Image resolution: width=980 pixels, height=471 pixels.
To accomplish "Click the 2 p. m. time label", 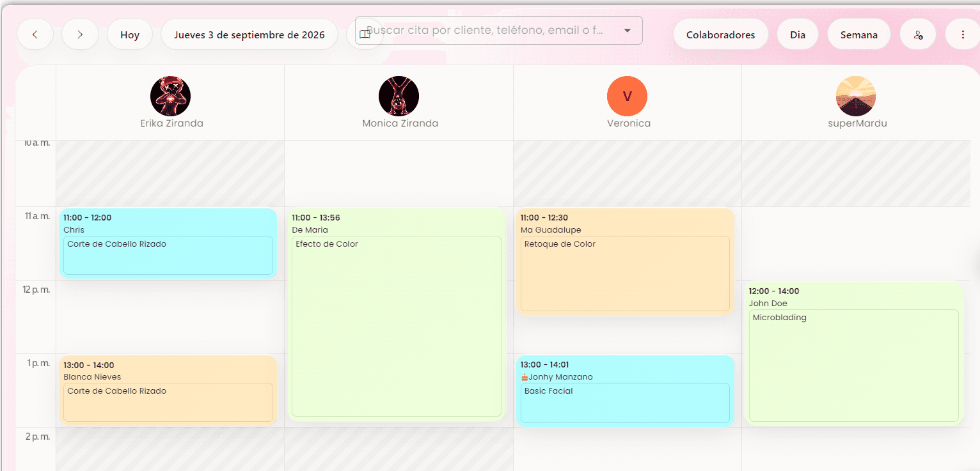I will coord(38,436).
